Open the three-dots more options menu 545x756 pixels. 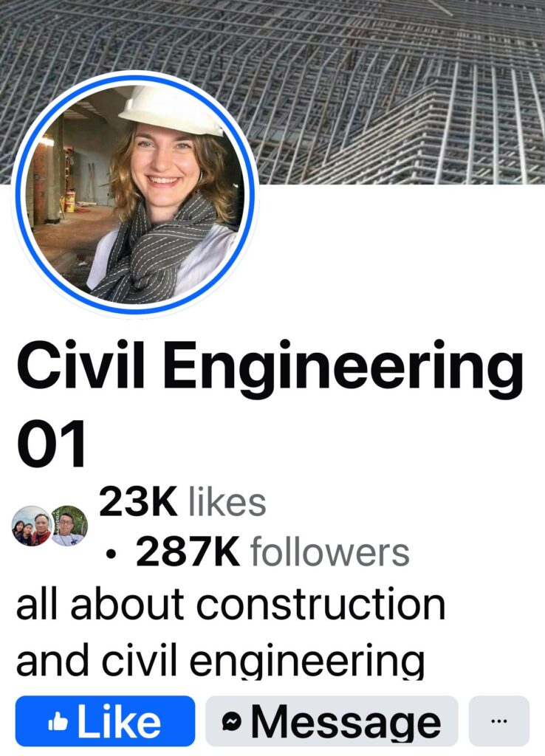click(498, 721)
